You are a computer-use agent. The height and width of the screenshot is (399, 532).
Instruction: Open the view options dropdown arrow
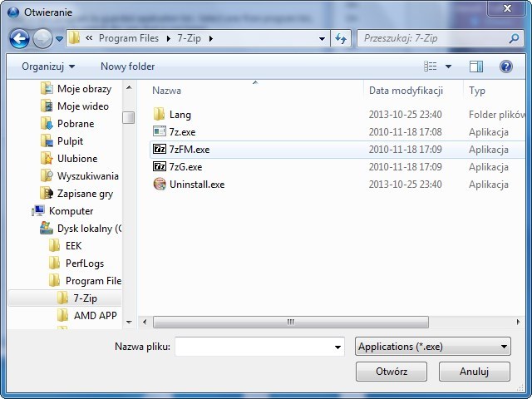click(x=448, y=66)
